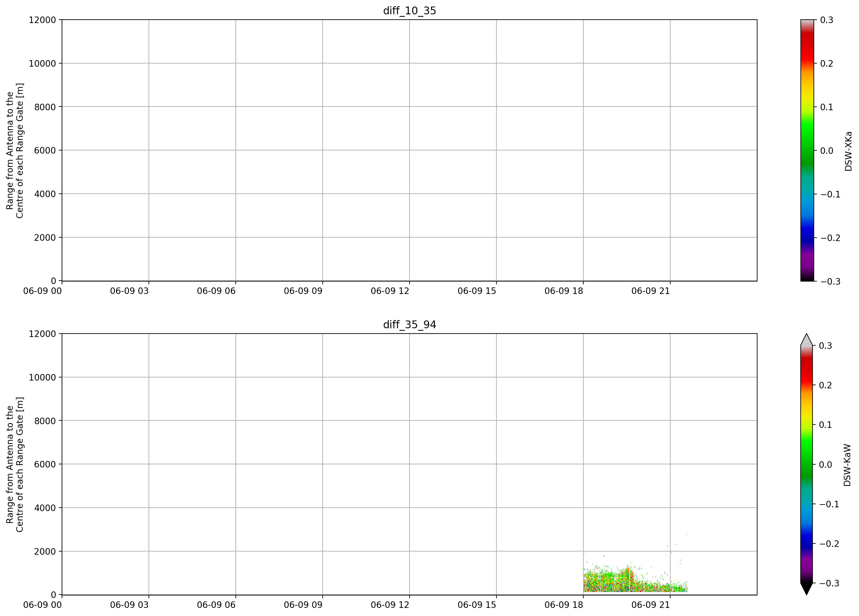The width and height of the screenshot is (859, 616).
Task: Click the DSW-XKa color scale bar
Action: [807, 150]
